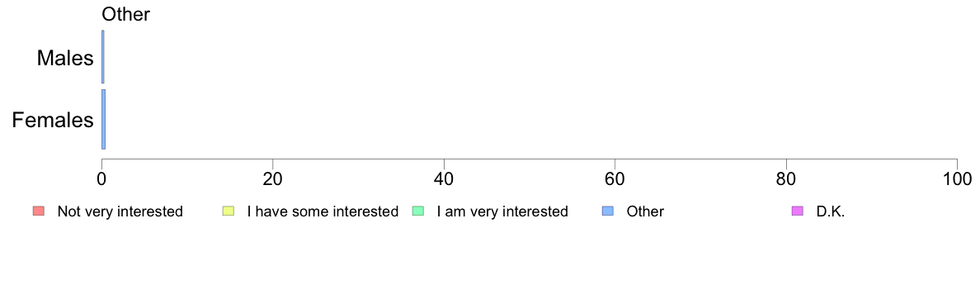The height and width of the screenshot is (304, 980).
Task: Click the yellow I have some interested swatch
Action: click(229, 211)
